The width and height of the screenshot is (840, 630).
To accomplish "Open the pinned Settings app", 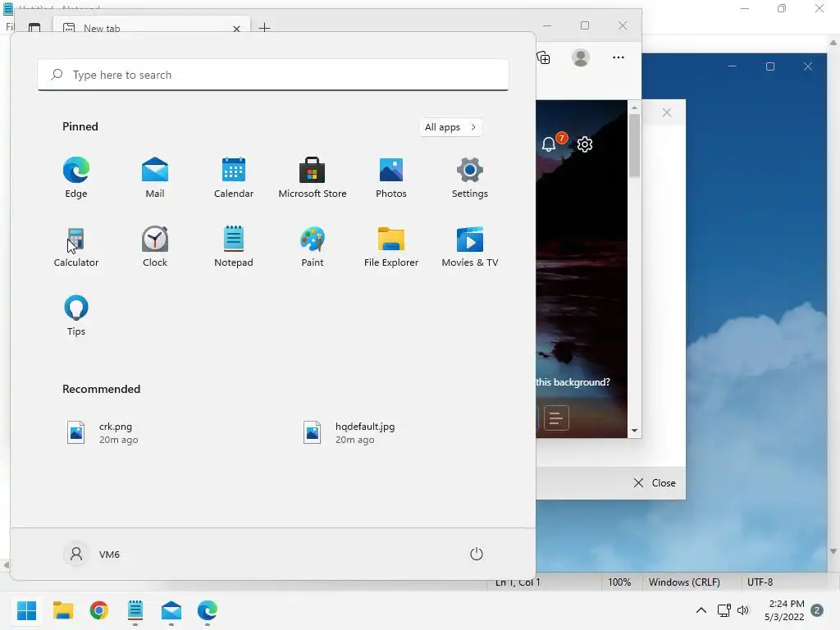I will 470,177.
